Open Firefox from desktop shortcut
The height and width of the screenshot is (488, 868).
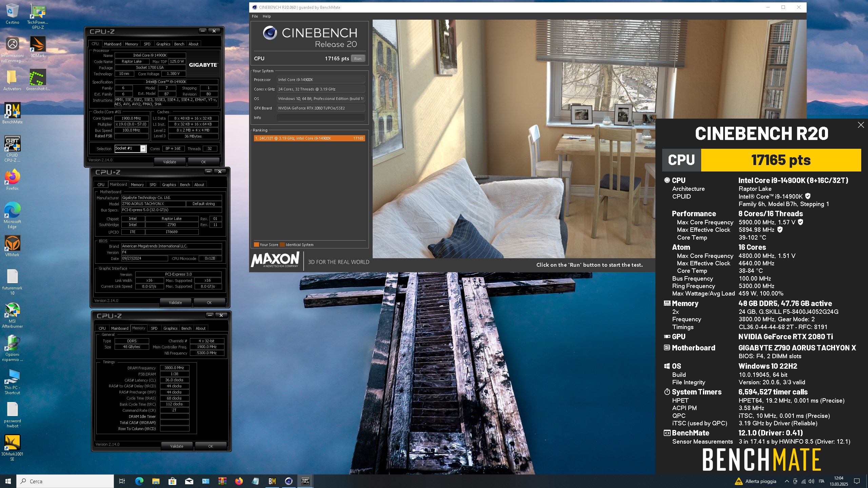(x=12, y=180)
